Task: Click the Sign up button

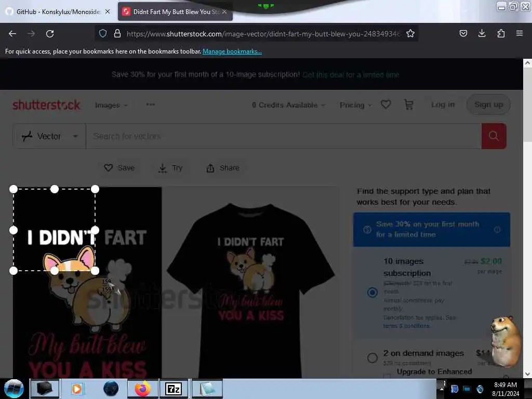Action: 488,104
